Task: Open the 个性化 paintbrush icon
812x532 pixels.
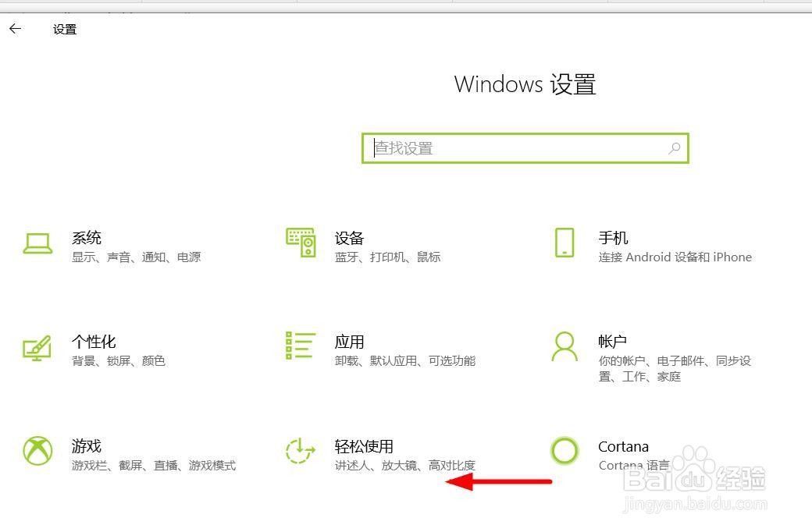Action: (x=37, y=348)
